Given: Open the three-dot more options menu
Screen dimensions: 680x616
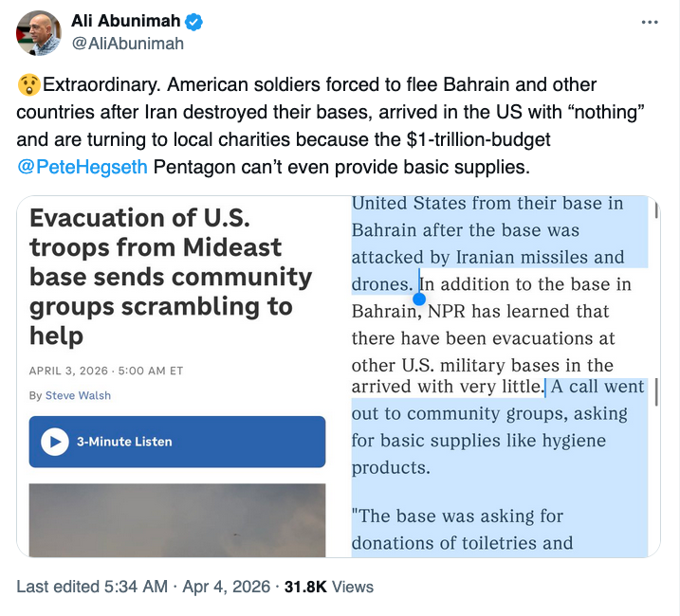Looking at the screenshot, I should [649, 21].
